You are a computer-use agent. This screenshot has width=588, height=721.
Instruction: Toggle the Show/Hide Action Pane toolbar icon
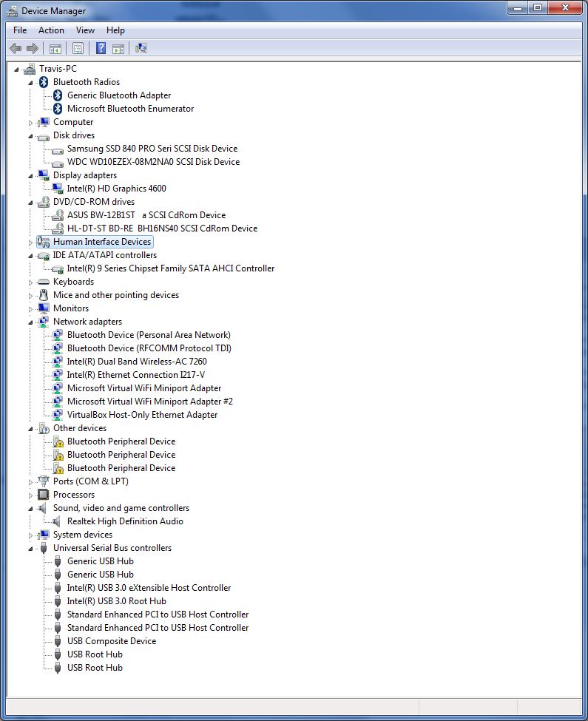point(118,48)
